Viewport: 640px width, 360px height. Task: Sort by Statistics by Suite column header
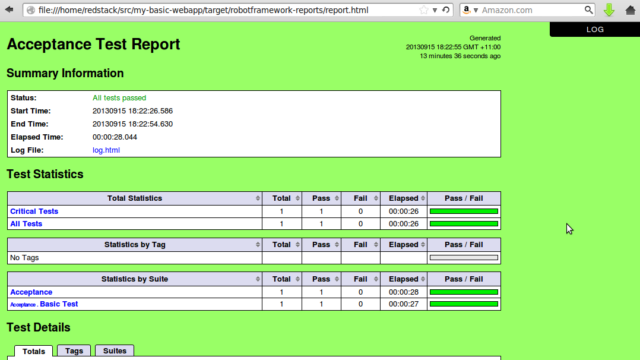pos(135,279)
